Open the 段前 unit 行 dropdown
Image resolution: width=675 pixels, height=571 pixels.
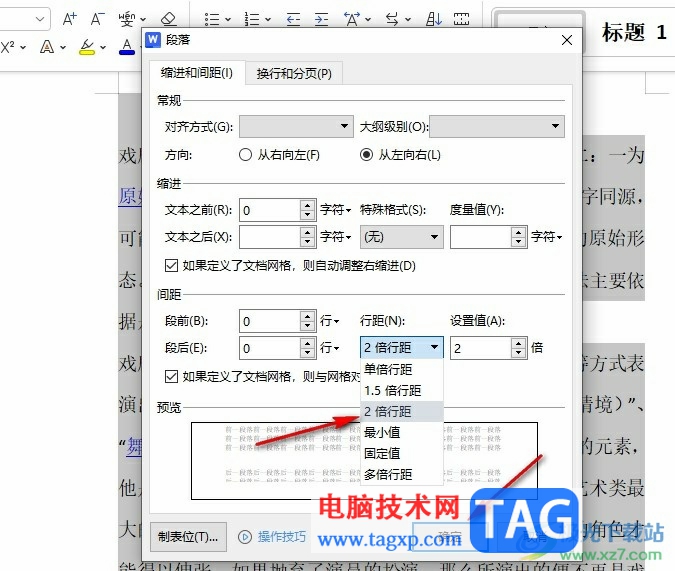point(329,321)
